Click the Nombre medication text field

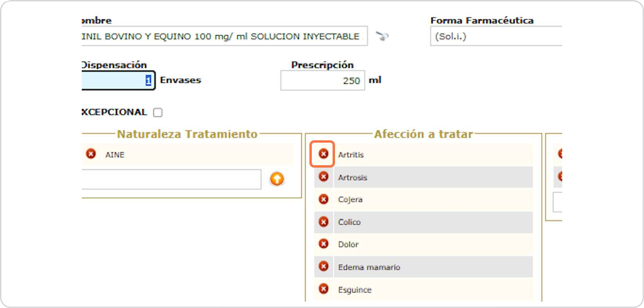point(224,36)
